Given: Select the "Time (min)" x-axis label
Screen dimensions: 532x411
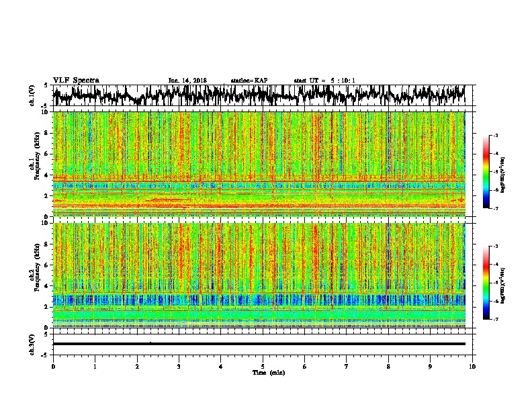Looking at the screenshot, I should 269,373.
